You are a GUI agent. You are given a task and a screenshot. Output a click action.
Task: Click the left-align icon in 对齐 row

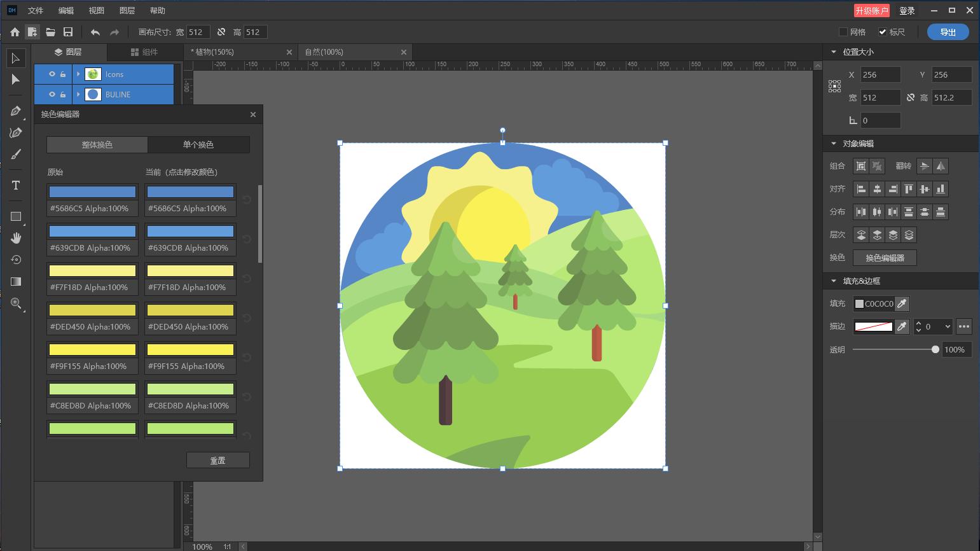pos(860,188)
